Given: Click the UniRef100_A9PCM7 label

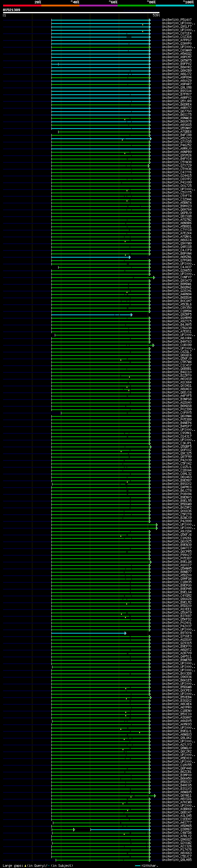Looking at the screenshot, I should [x=177, y=57].
